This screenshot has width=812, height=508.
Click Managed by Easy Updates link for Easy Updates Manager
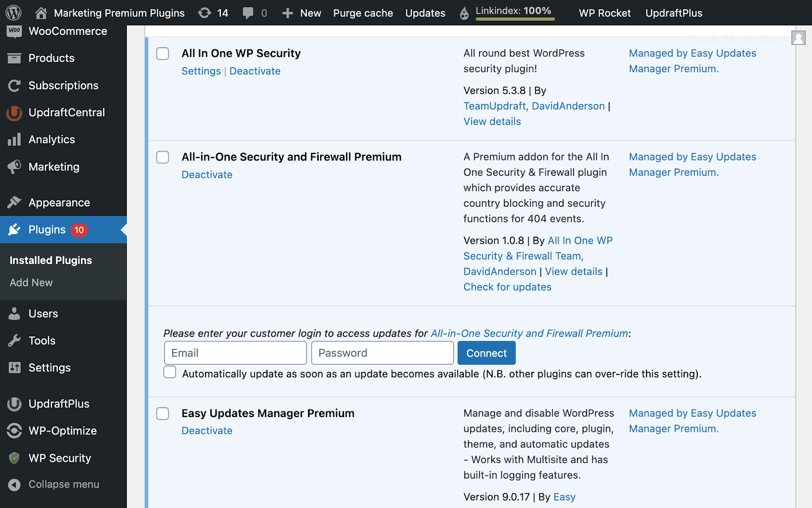click(692, 421)
